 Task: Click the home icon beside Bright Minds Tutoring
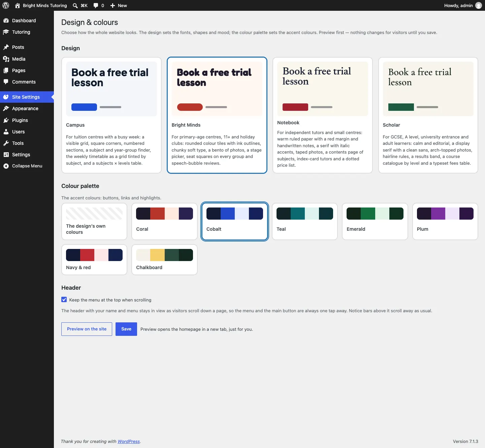[x=18, y=5]
